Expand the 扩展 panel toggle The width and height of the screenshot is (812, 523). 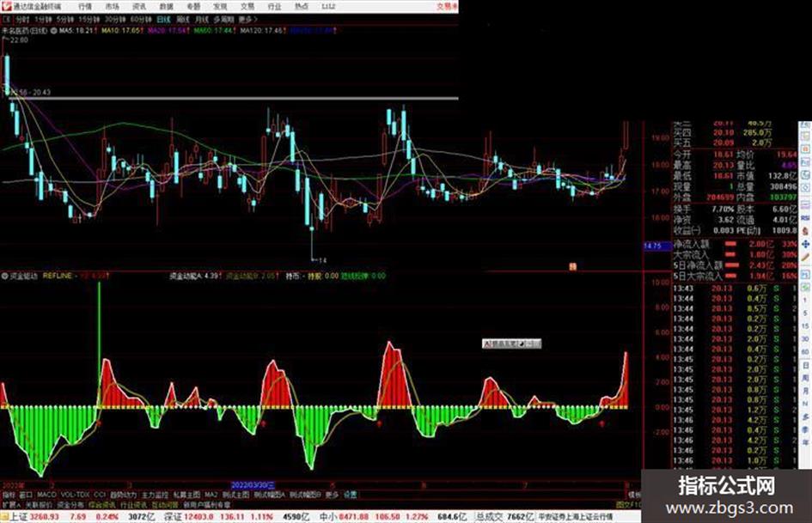[x=11, y=504]
